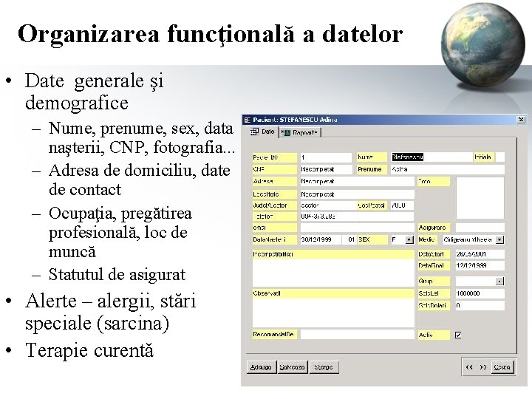Screen dimensions: 532x399
Task: Click the Incompatibilitati text area
Action: [333, 273]
